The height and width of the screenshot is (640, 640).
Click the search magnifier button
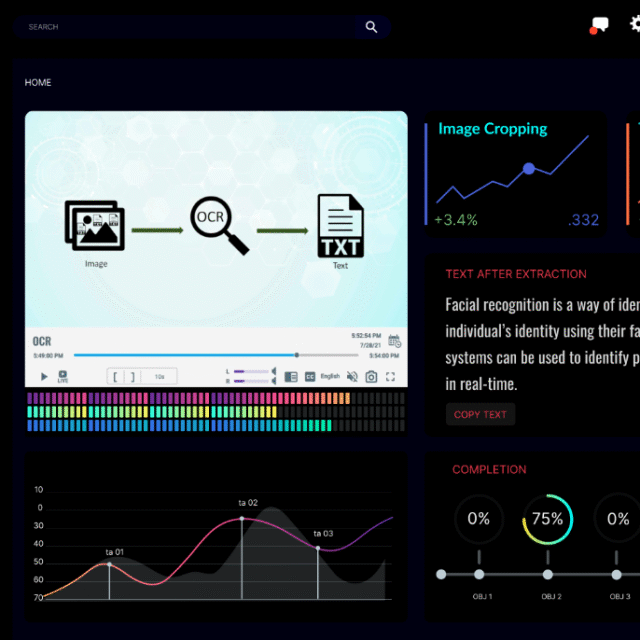pos(371,27)
